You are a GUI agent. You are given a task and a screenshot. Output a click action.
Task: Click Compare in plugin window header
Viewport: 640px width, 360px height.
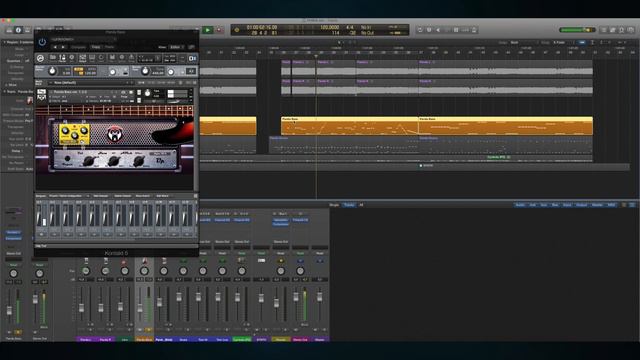[x=78, y=47]
